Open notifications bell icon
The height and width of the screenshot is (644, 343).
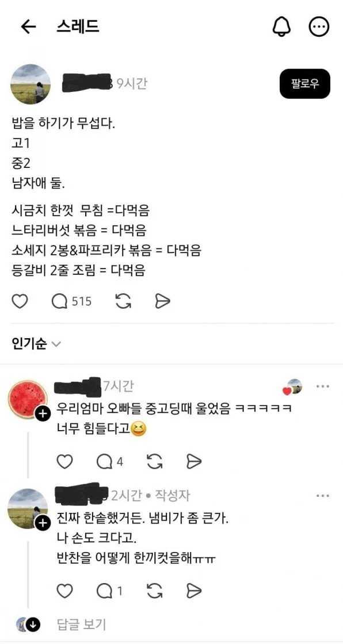click(282, 27)
